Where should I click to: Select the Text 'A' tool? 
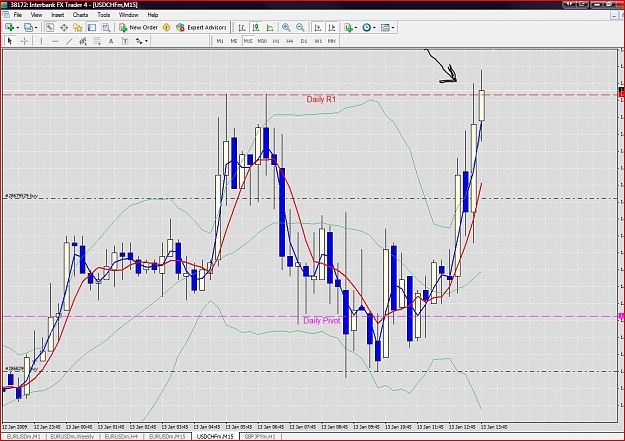pyautogui.click(x=111, y=41)
